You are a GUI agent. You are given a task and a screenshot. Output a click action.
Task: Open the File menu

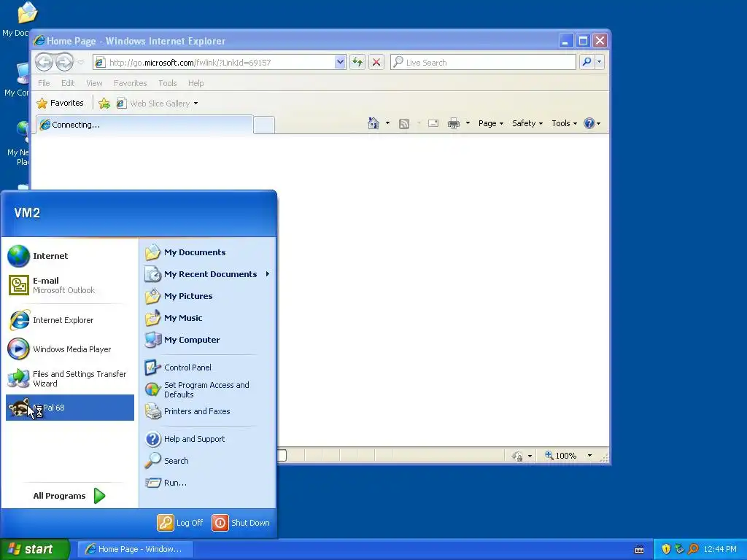point(44,83)
